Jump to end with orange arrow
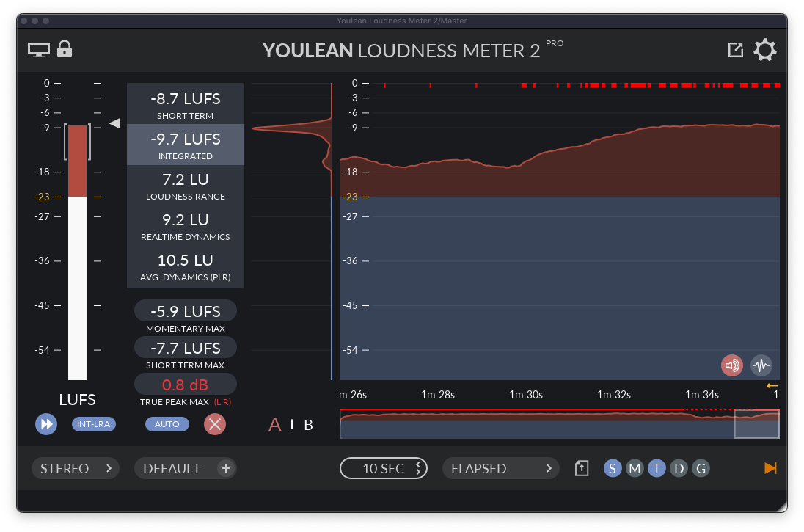804x532 pixels. [770, 468]
